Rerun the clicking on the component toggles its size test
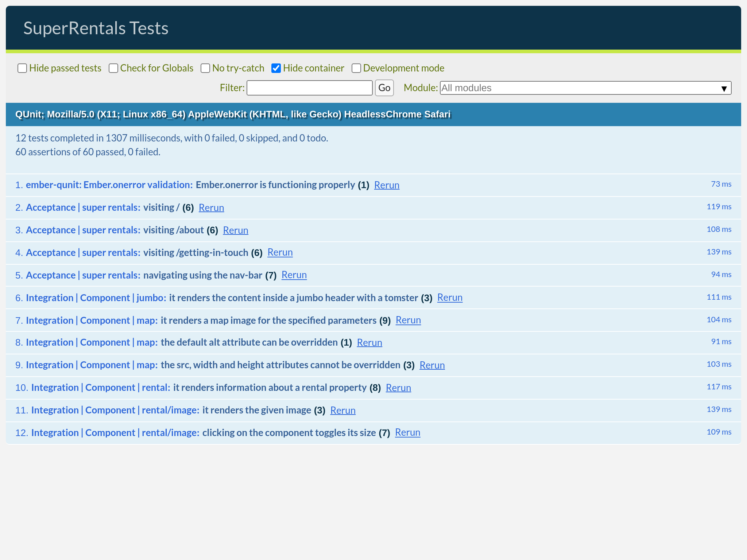 click(407, 432)
